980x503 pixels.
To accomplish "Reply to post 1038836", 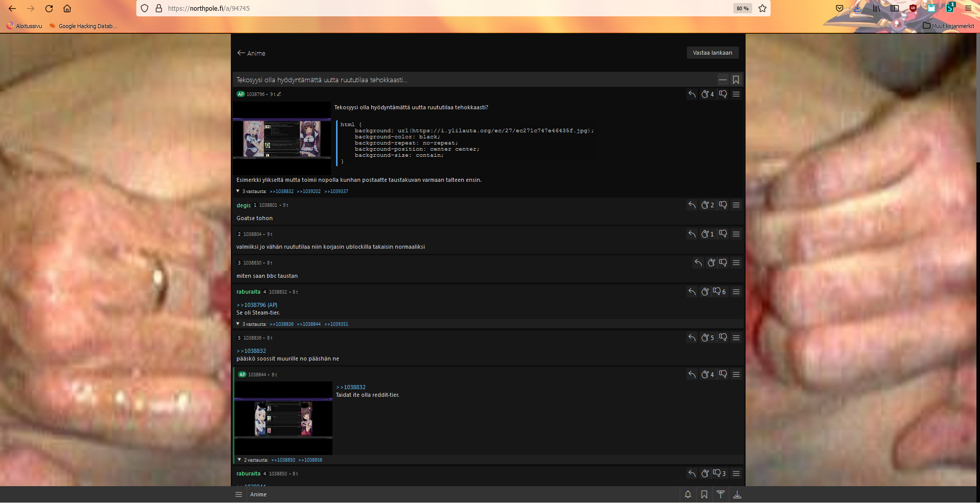I will coord(692,338).
